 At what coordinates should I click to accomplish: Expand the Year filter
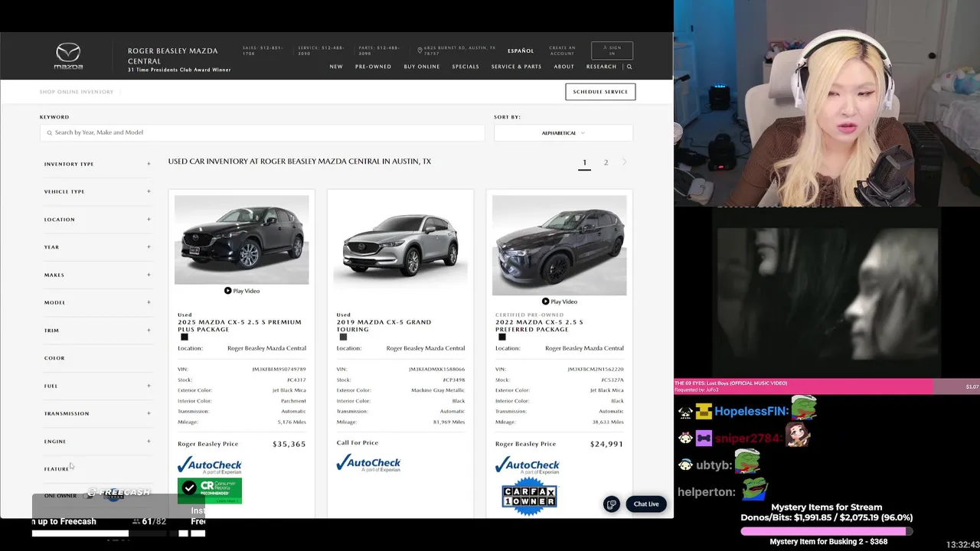click(x=149, y=247)
